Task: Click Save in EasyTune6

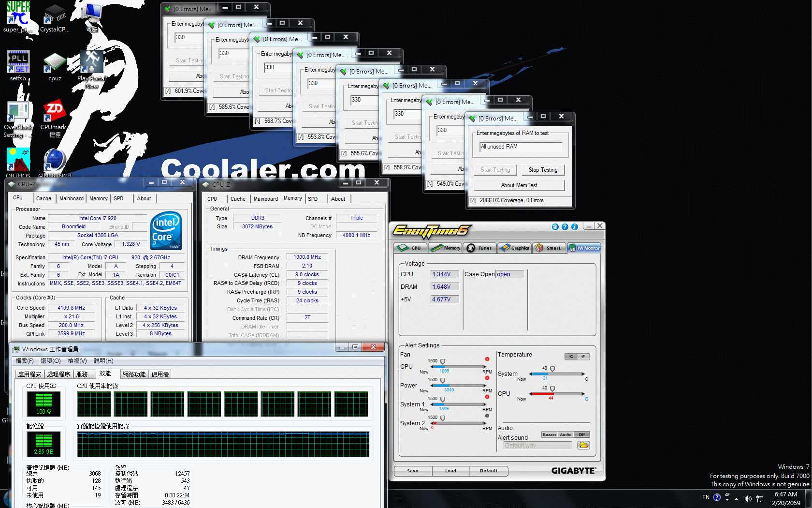Action: [413, 471]
